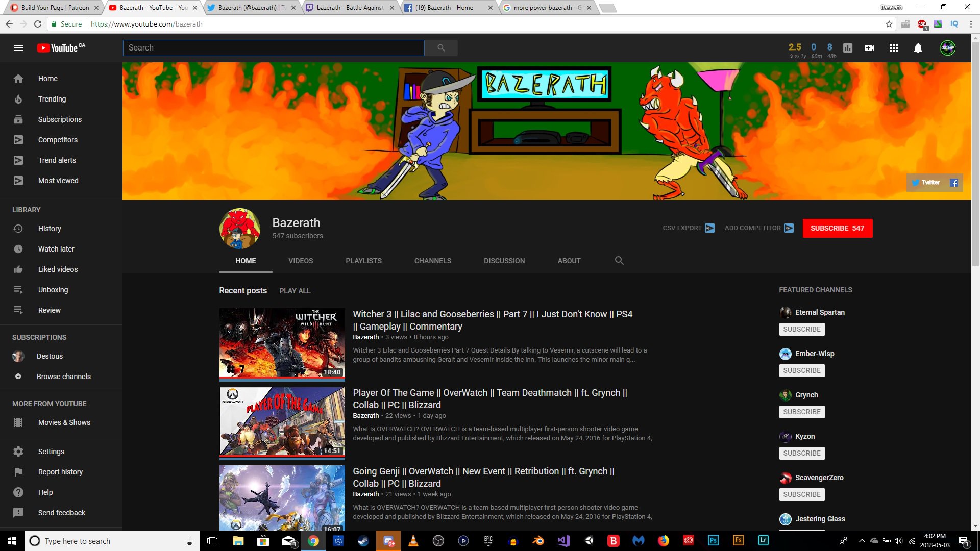Open the YouTube apps grid icon
The height and width of the screenshot is (551, 980).
(894, 48)
